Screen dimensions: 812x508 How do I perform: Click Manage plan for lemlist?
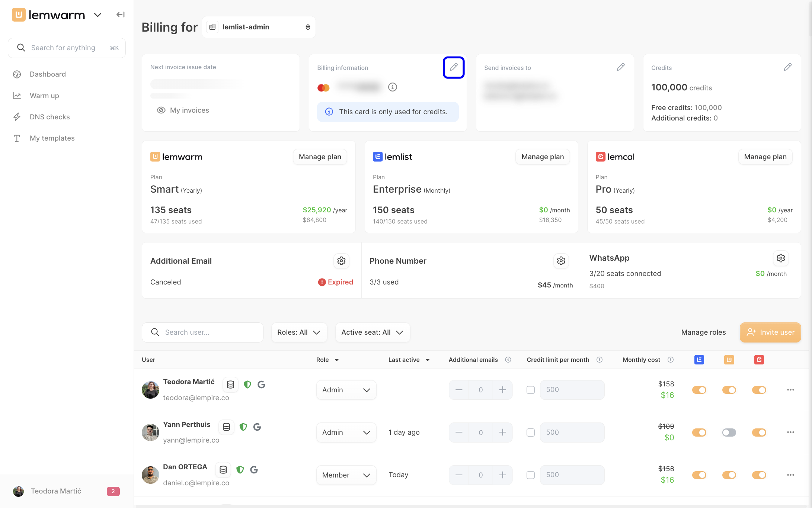tap(543, 157)
